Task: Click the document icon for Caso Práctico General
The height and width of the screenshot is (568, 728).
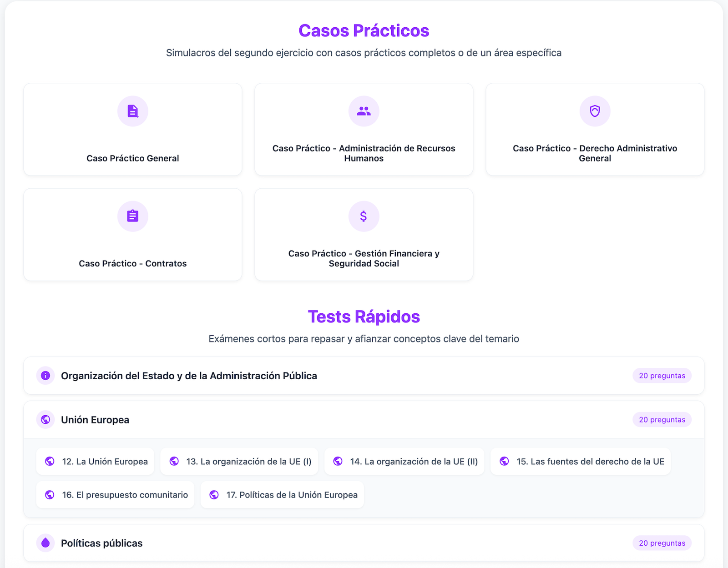Action: [x=133, y=111]
